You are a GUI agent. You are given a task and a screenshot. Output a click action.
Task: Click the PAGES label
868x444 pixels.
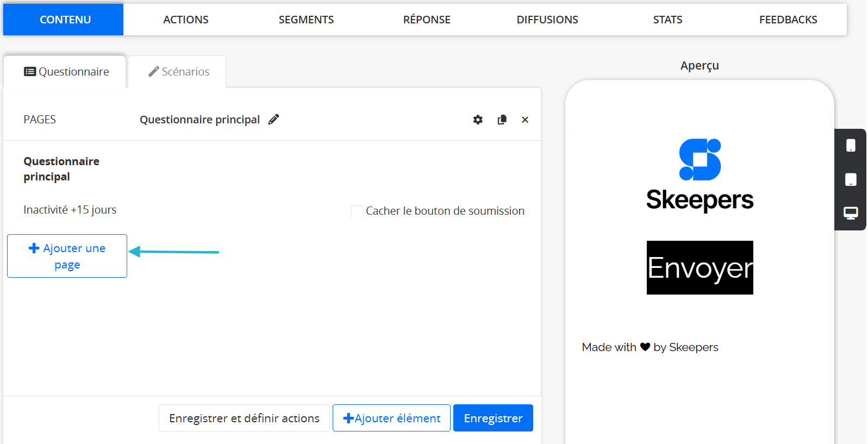click(40, 120)
